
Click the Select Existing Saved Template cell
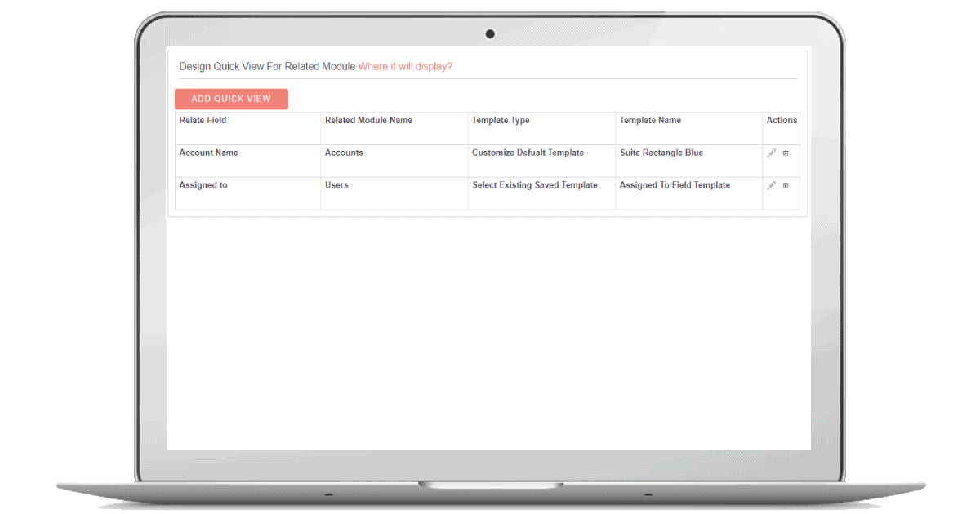point(534,186)
